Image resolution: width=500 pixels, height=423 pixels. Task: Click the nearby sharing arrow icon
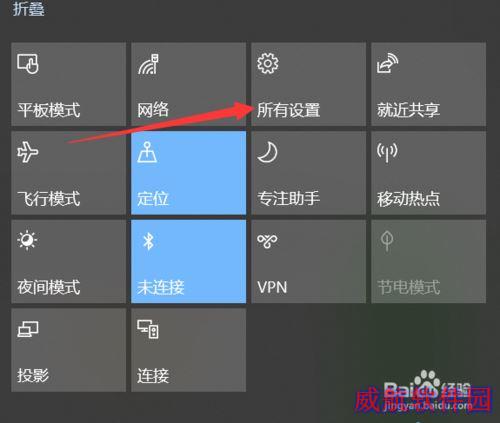[x=387, y=63]
